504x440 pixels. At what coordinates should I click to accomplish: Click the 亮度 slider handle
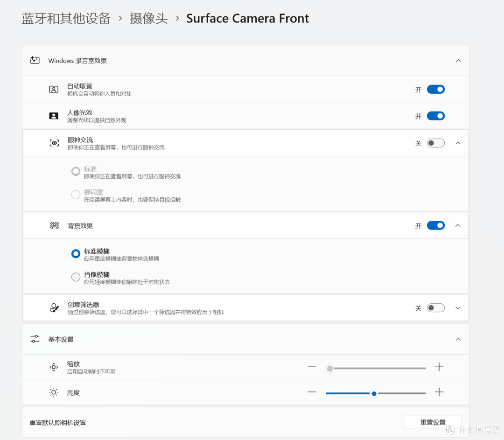[374, 393]
